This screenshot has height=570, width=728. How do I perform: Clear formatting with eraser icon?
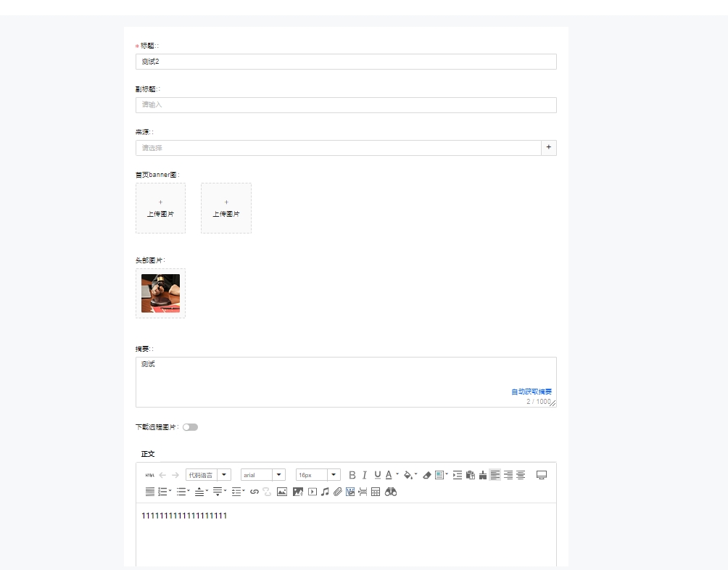426,475
